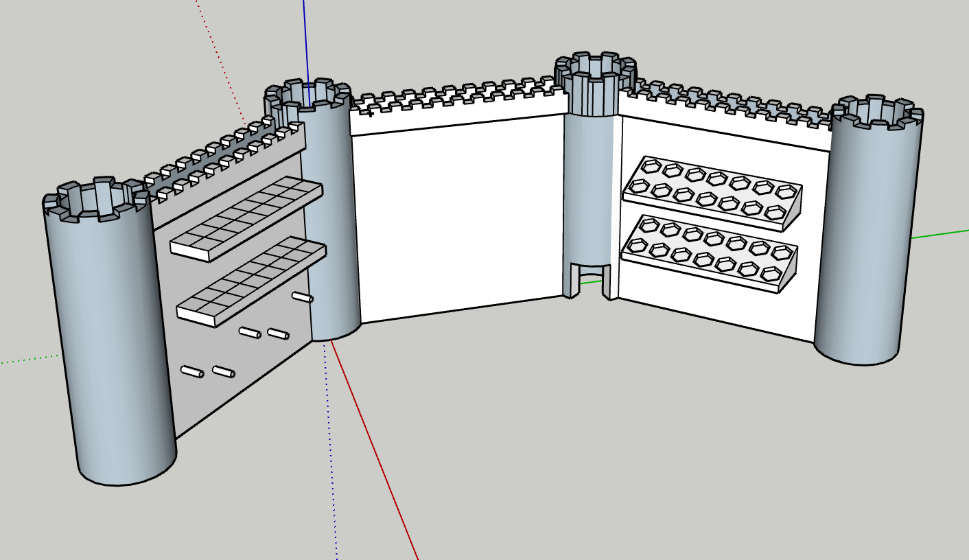The image size is (969, 560).
Task: Select the lower hexagon-hole rack on right wall
Action: tap(710, 253)
